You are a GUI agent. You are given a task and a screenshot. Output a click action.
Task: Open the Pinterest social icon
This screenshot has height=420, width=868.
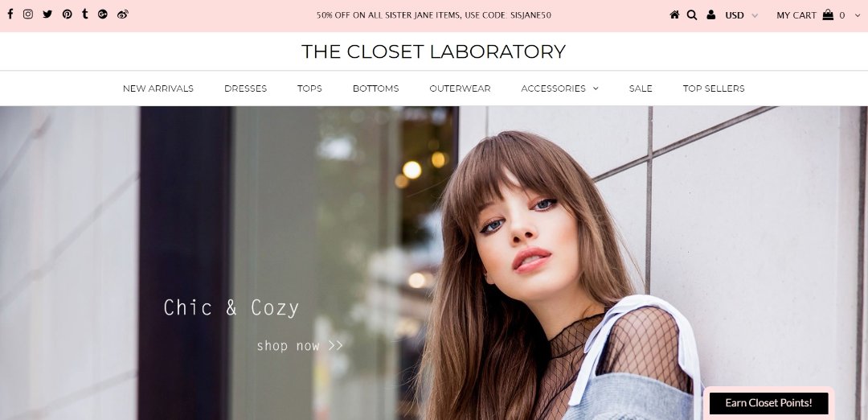click(x=67, y=14)
